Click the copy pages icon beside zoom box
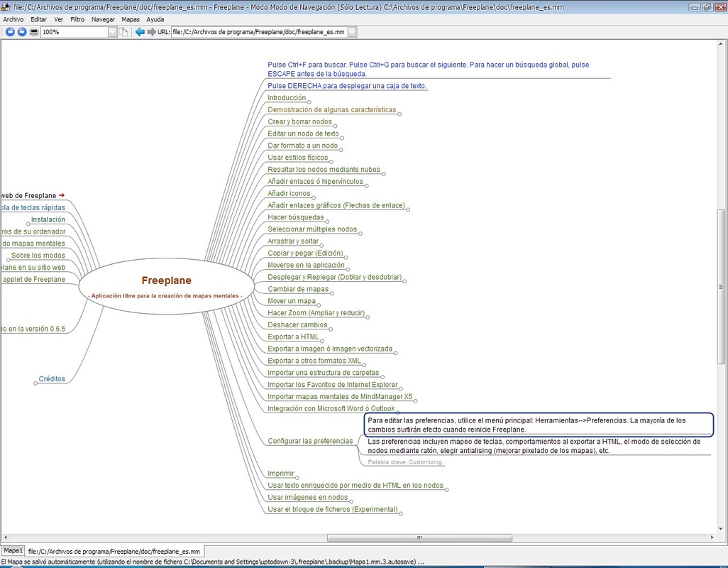This screenshot has height=568, width=728. pyautogui.click(x=123, y=32)
